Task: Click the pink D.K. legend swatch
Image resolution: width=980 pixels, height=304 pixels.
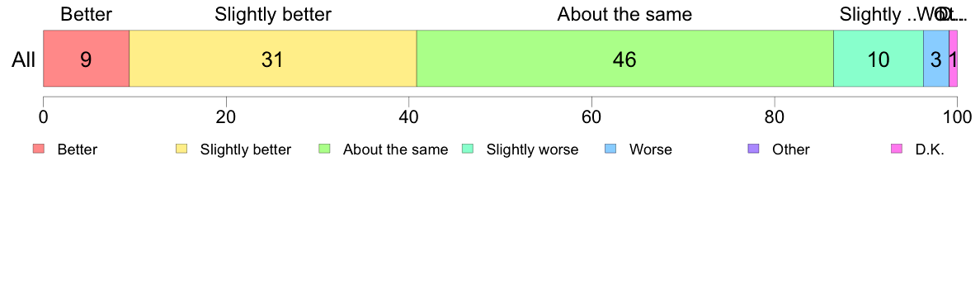Action: (896, 149)
